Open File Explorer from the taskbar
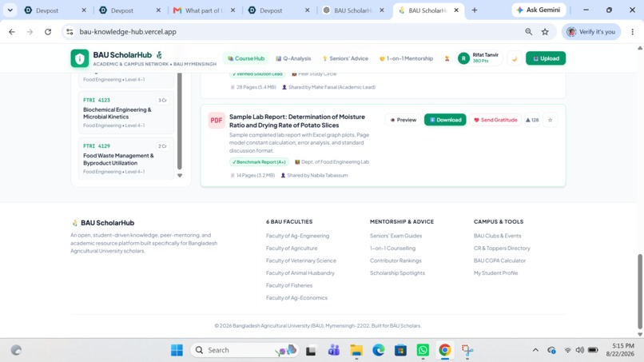Viewport: 644px width, 362px height. [356, 350]
